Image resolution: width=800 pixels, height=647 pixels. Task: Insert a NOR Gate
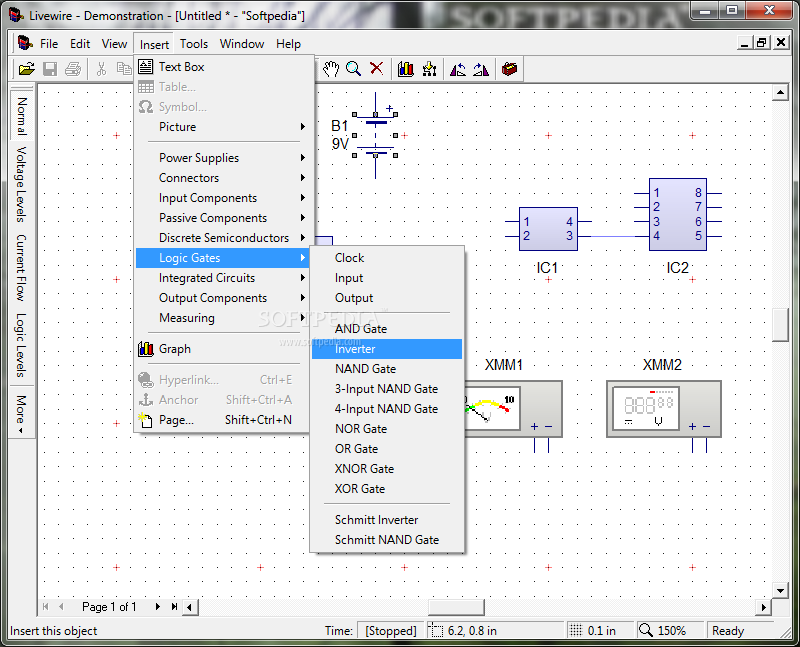click(387, 429)
